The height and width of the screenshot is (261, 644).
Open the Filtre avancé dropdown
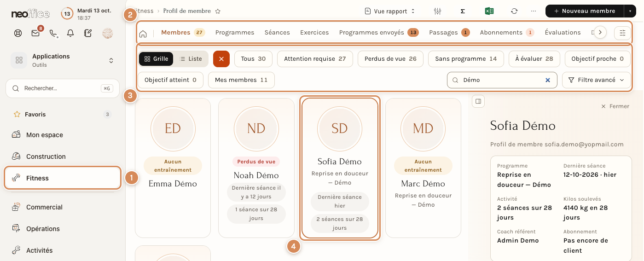(x=597, y=80)
